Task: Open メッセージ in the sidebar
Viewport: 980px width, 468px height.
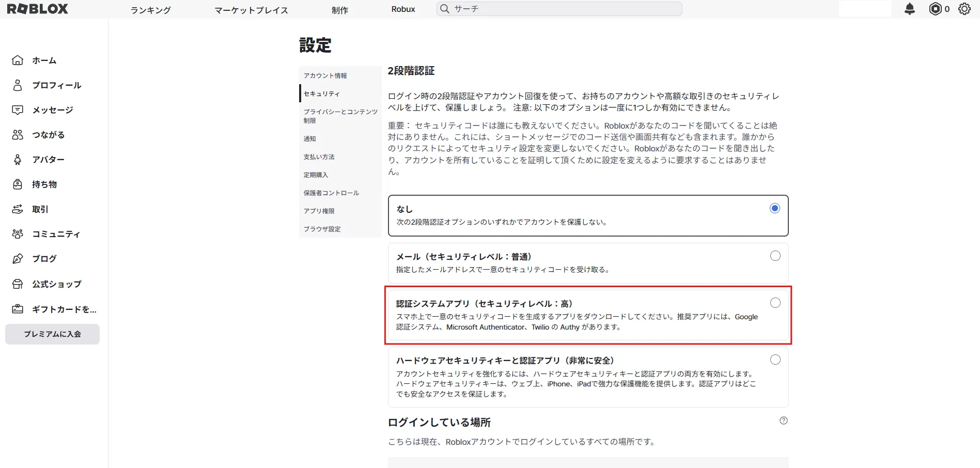Action: 53,110
